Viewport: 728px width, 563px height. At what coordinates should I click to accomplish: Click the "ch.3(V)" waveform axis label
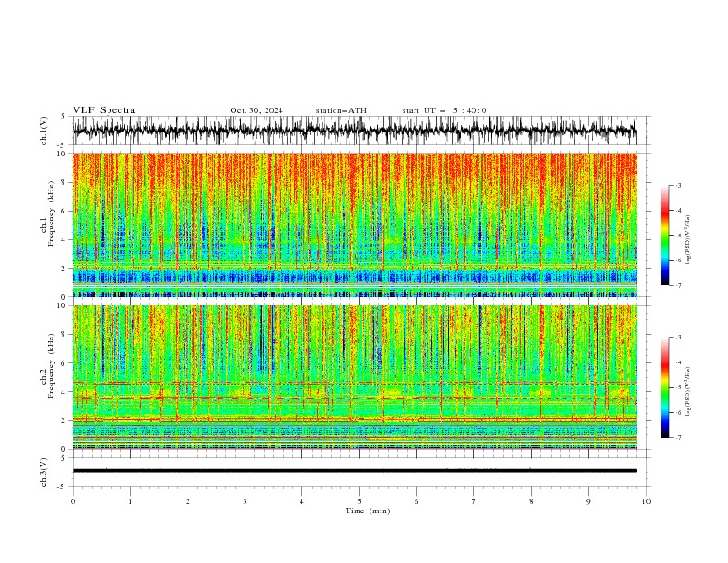(44, 472)
